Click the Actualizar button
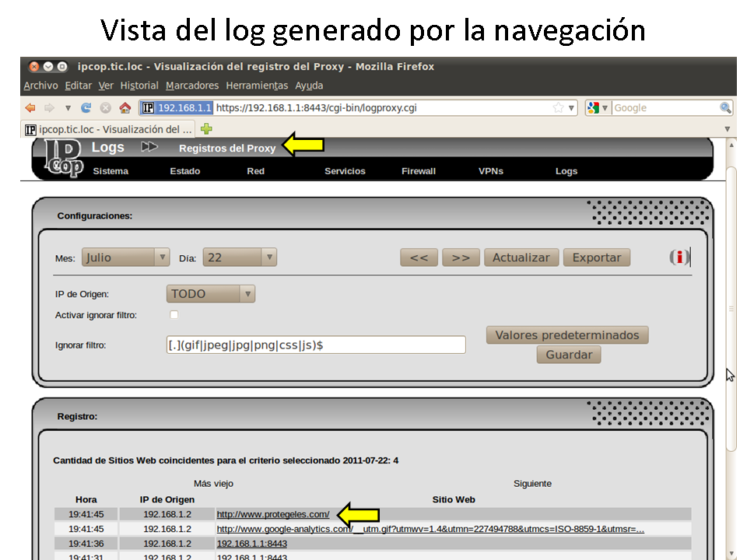This screenshot has width=747, height=560. 521,257
